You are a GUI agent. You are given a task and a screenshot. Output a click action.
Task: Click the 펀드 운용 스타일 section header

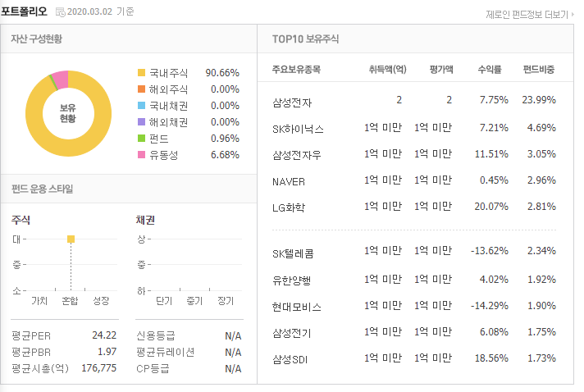(x=42, y=189)
